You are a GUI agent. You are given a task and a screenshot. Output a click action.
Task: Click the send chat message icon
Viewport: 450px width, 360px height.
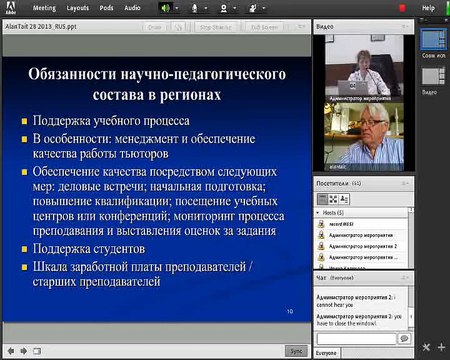(404, 339)
